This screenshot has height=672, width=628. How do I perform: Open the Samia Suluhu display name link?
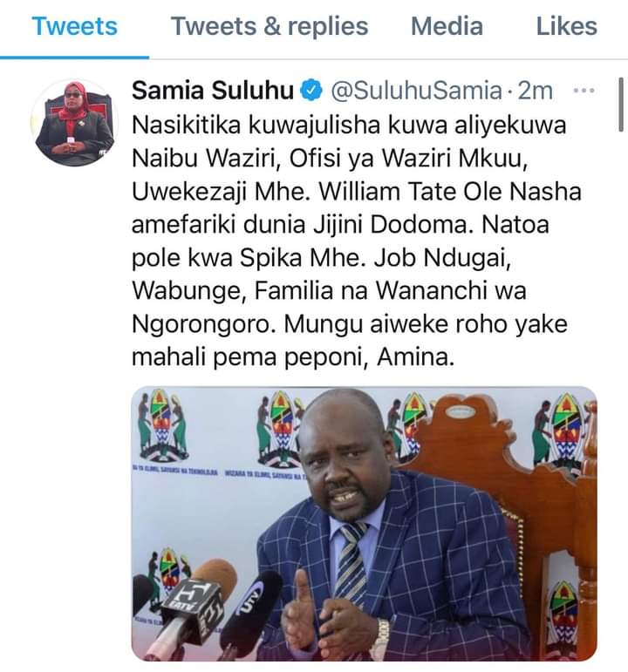pos(212,91)
